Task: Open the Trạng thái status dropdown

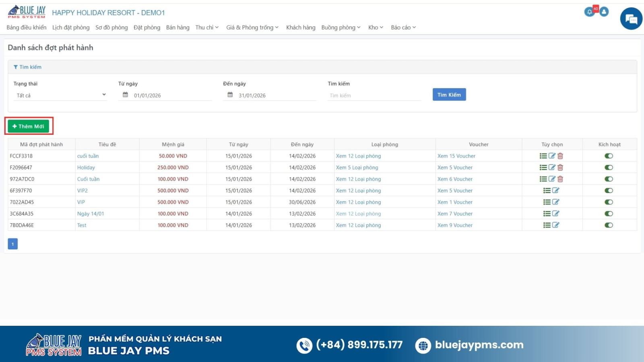Action: (x=60, y=95)
